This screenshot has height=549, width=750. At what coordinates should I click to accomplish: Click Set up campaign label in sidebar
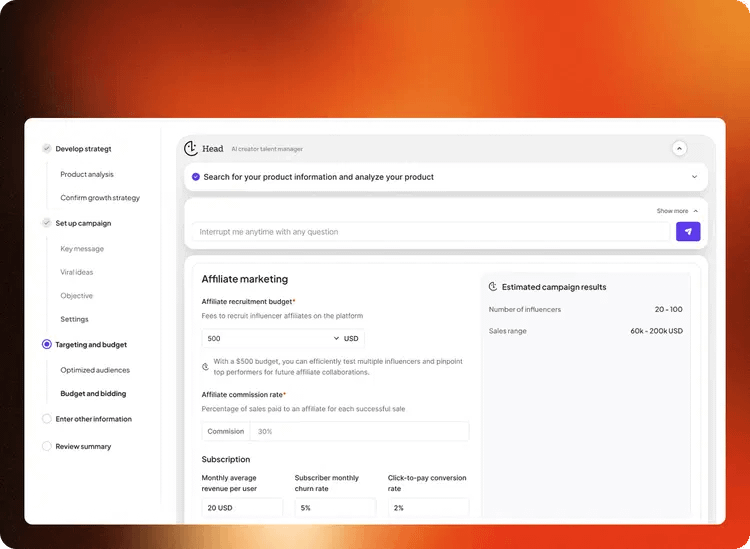[x=83, y=223]
